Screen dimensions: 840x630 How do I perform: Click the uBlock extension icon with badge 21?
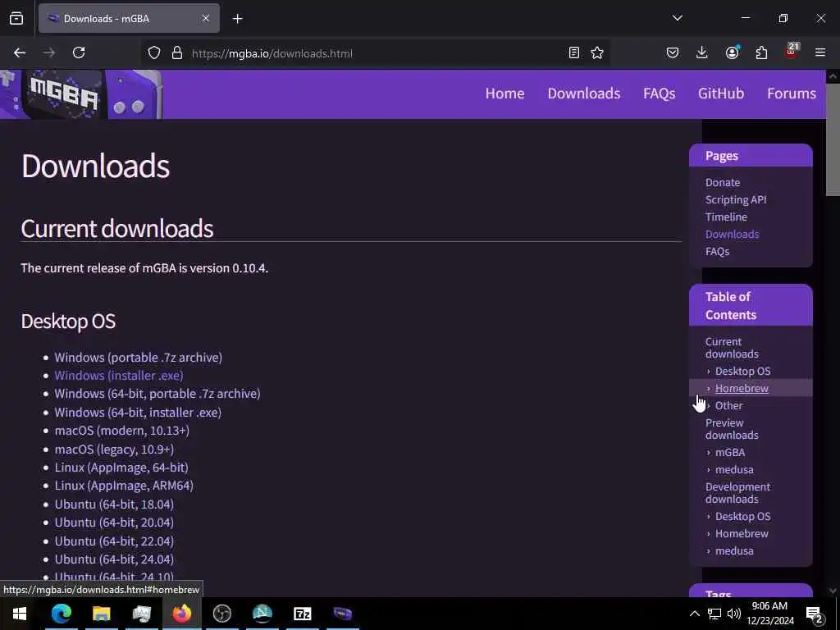coord(792,52)
